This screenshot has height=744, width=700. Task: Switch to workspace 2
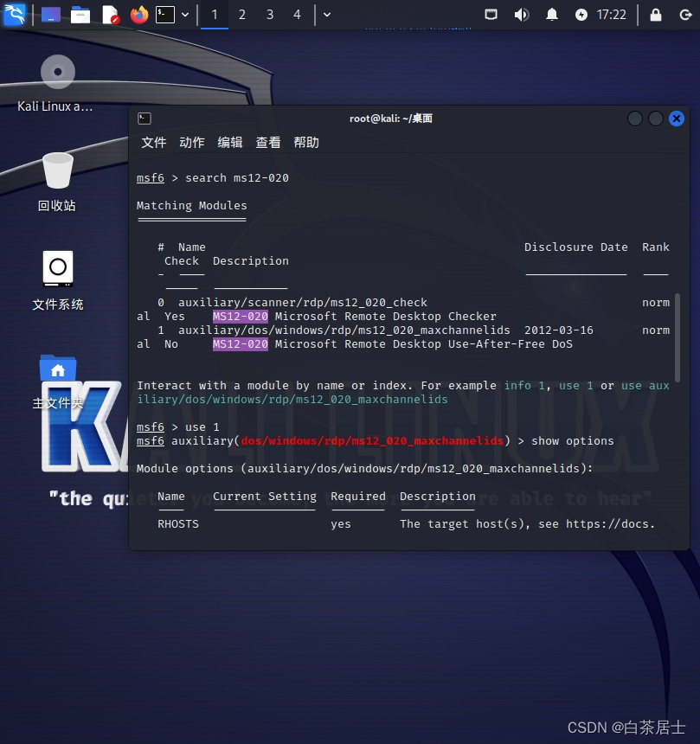(x=242, y=15)
